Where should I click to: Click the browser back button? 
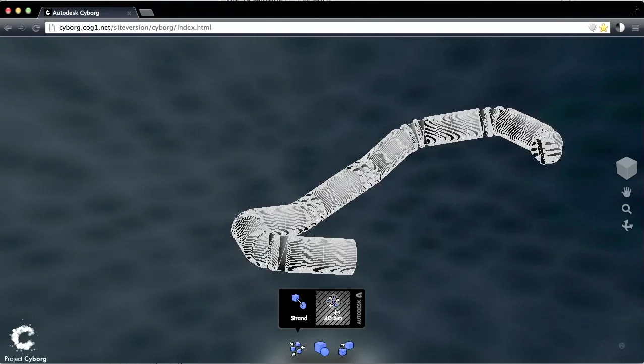coord(8,27)
